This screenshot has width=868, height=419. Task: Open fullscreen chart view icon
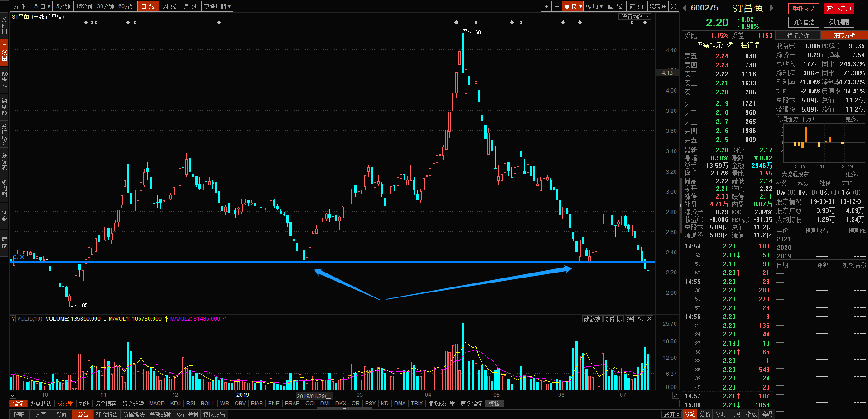pyautogui.click(x=674, y=6)
